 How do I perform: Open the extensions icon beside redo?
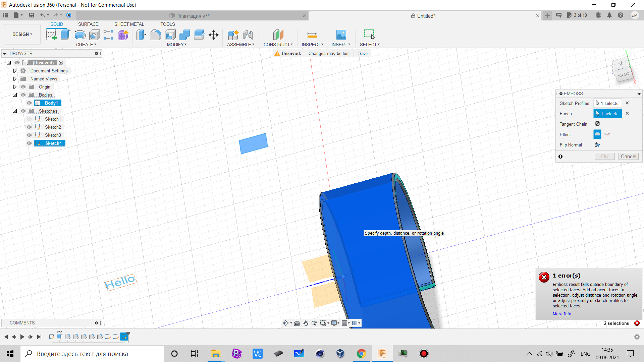pyautogui.click(x=69, y=15)
